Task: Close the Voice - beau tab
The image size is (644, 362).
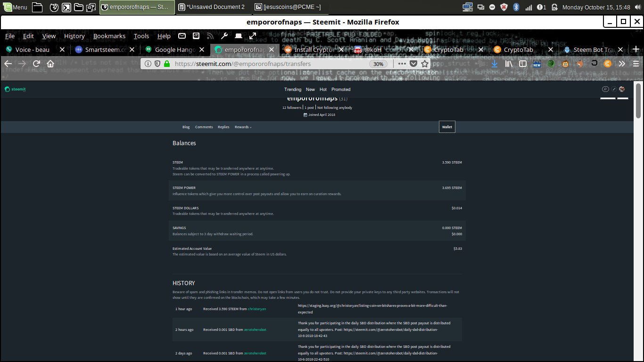Action: (x=62, y=49)
